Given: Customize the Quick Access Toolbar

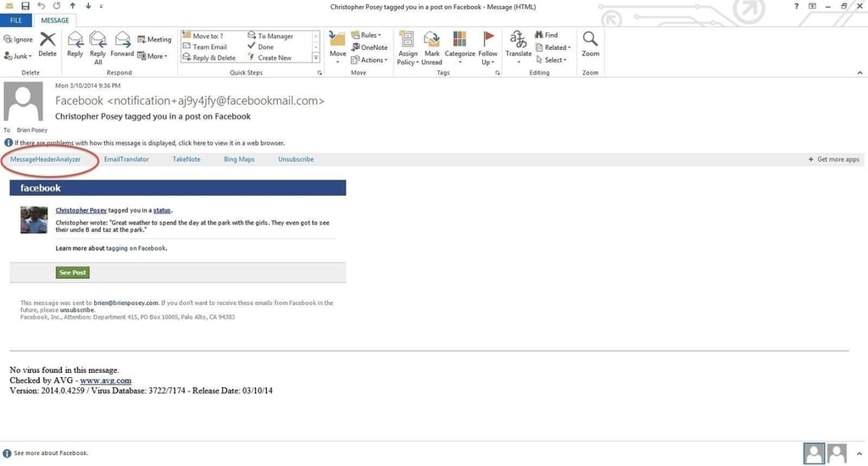Looking at the screenshot, I should click(101, 7).
